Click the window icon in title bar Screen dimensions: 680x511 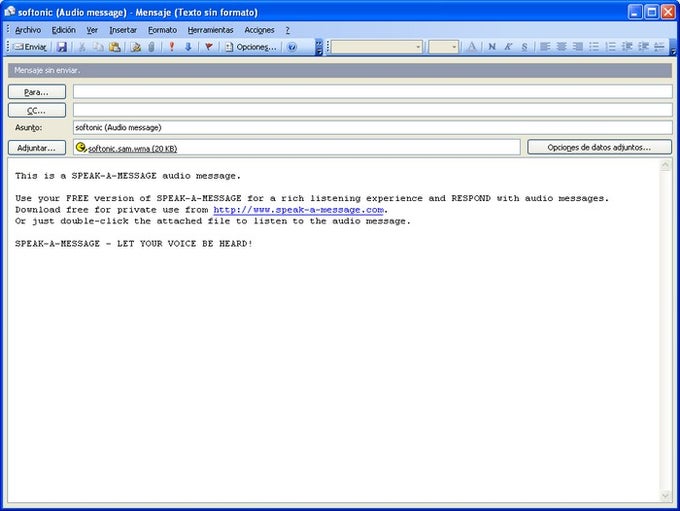coord(10,12)
